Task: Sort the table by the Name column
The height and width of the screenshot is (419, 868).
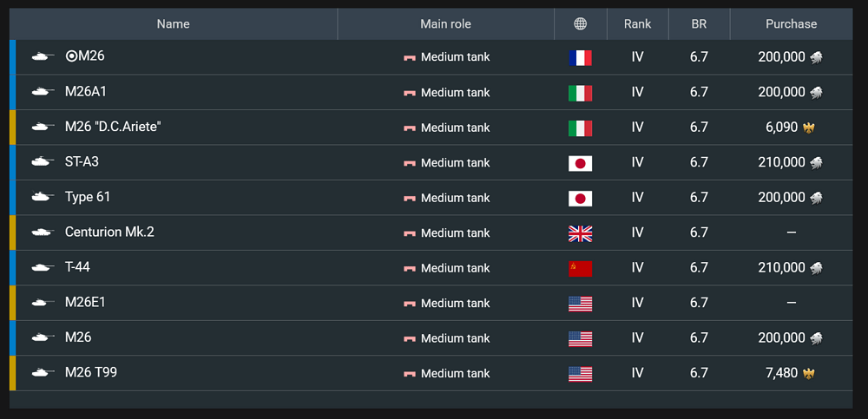Action: click(x=174, y=23)
